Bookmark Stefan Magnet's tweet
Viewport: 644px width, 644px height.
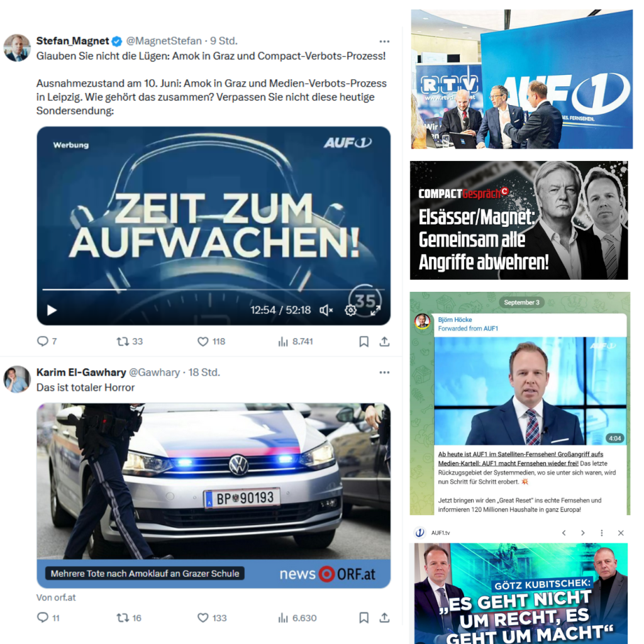364,341
